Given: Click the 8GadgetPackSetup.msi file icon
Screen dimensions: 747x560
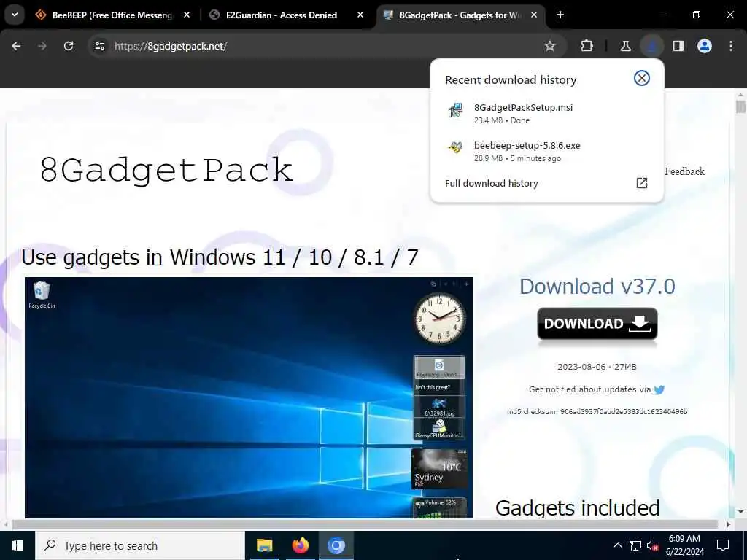Looking at the screenshot, I should tap(455, 110).
